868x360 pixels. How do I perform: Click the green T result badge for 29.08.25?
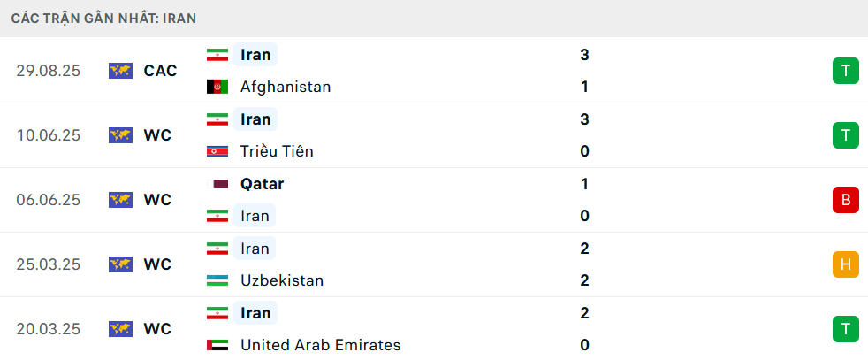[846, 71]
